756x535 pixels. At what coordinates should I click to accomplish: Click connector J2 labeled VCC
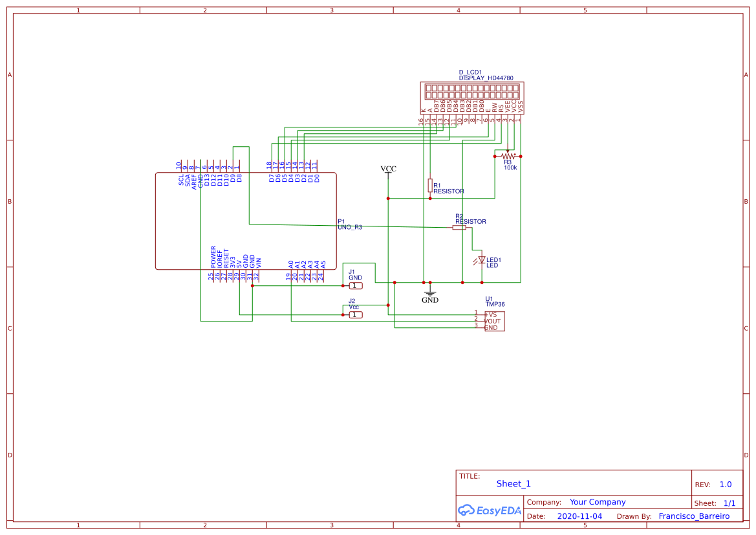(x=355, y=314)
